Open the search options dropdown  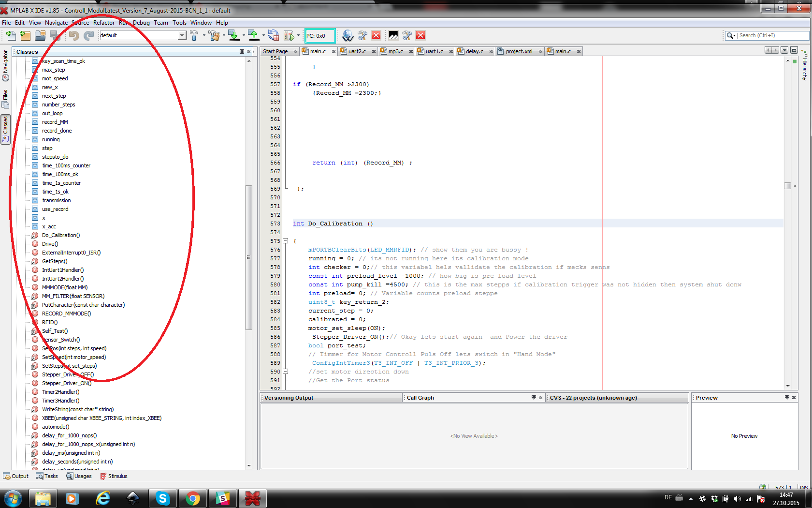coord(731,35)
